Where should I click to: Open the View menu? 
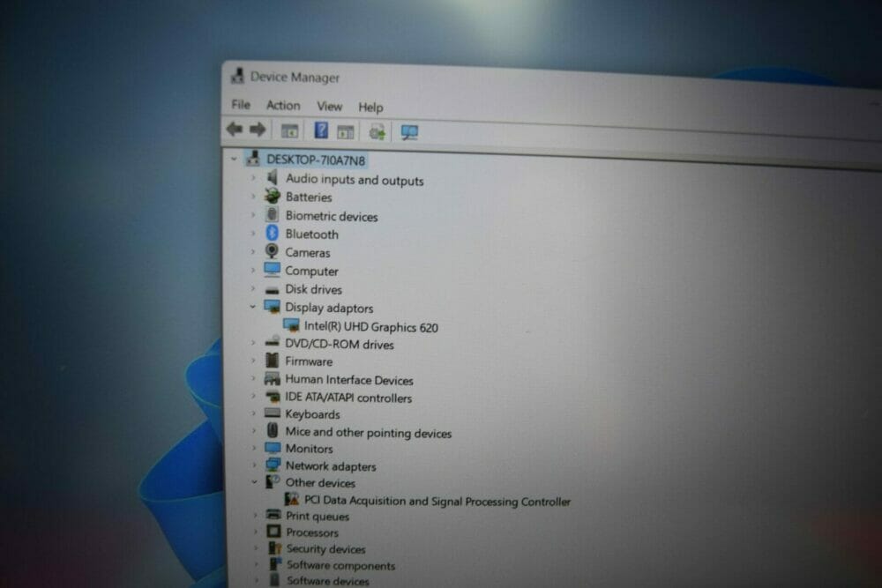329,107
